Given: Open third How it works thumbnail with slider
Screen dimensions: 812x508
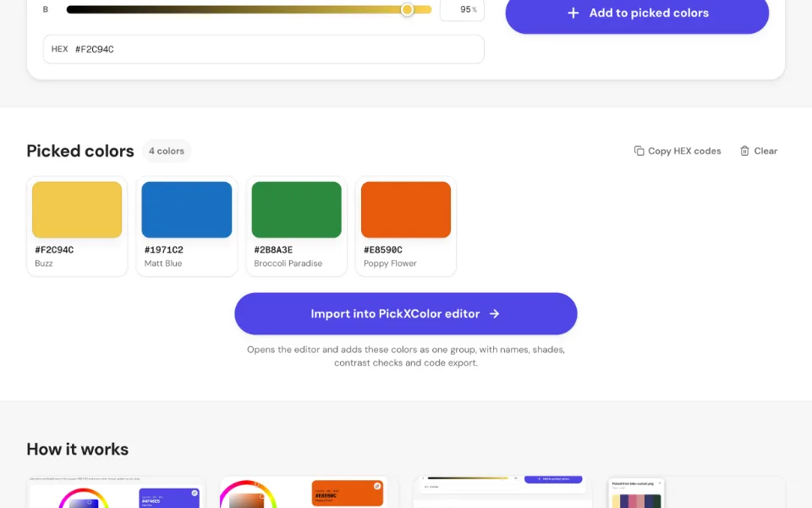Looking at the screenshot, I should click(502, 492).
